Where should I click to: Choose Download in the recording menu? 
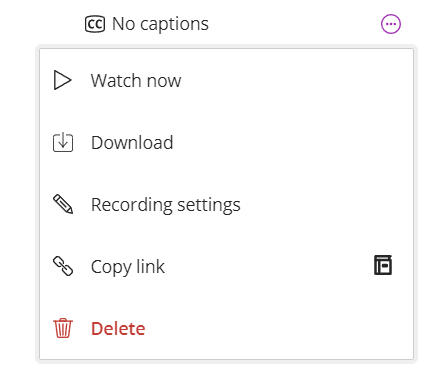tap(226, 142)
